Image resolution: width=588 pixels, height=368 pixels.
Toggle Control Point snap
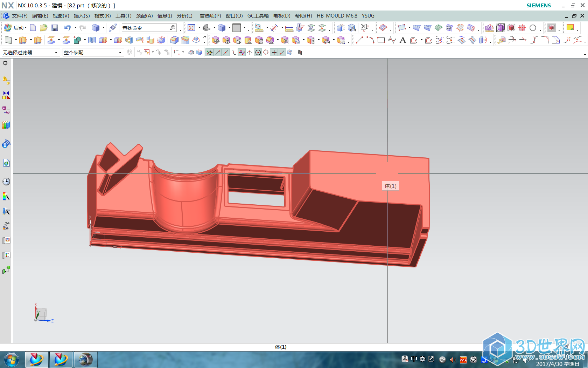tap(233, 53)
